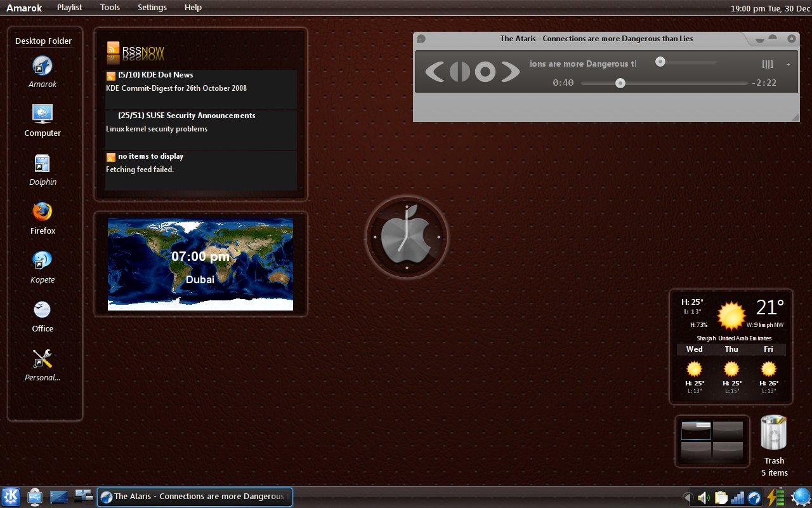Open the battery power tray icon
The image size is (812, 508).
(776, 497)
